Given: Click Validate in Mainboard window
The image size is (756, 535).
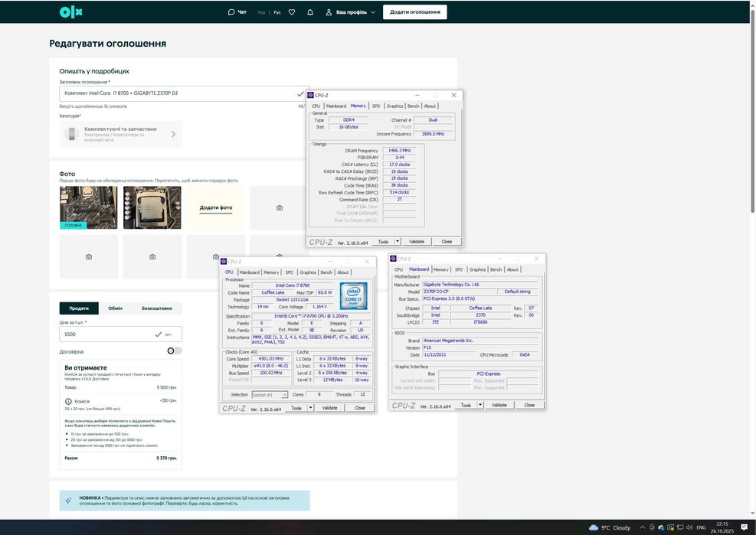Looking at the screenshot, I should pos(499,406).
